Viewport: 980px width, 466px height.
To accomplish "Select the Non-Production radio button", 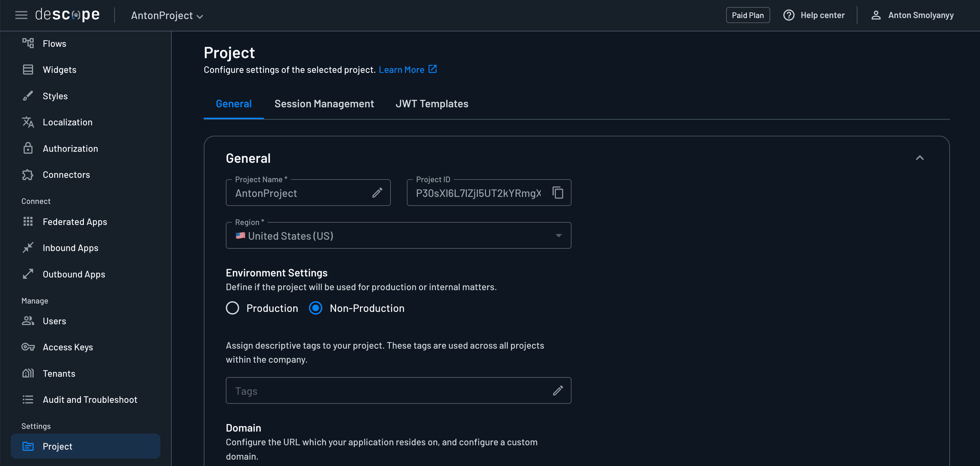I will (x=315, y=308).
